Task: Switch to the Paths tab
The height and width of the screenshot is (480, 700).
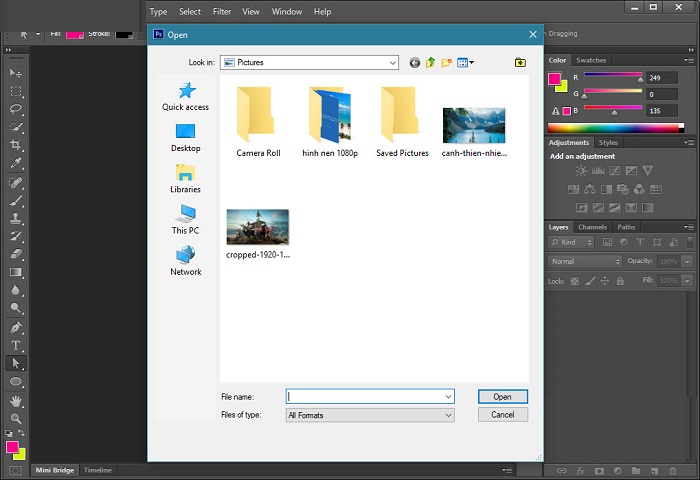Action: click(626, 227)
